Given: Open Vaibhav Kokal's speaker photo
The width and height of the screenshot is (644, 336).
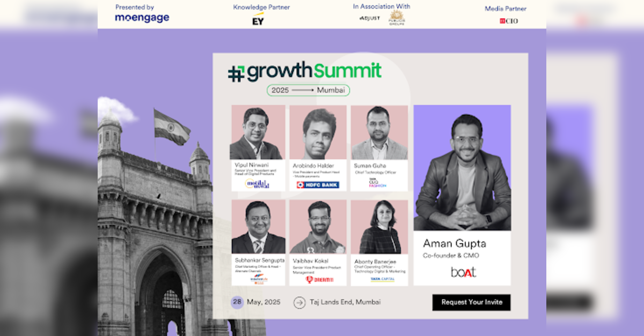Looking at the screenshot, I should click(318, 227).
